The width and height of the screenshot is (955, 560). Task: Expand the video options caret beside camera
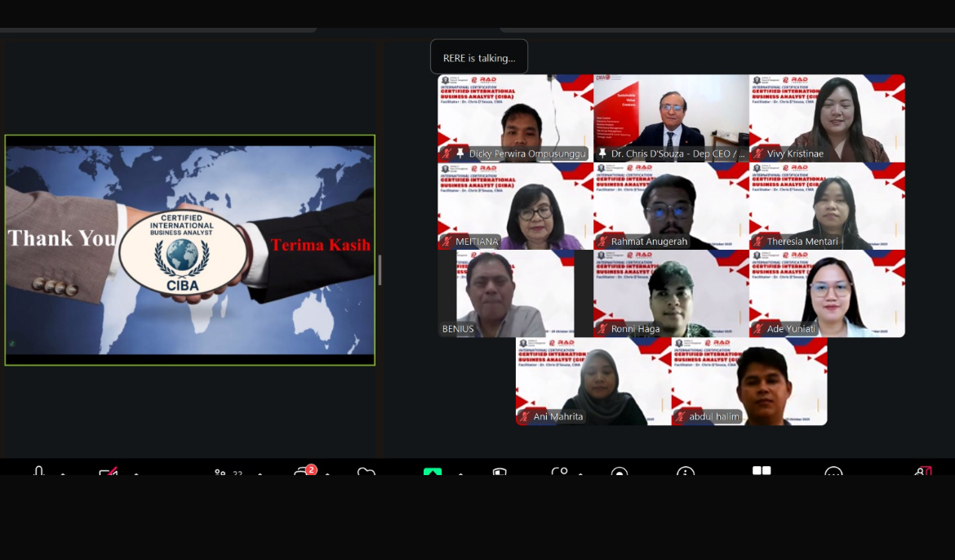coord(135,473)
